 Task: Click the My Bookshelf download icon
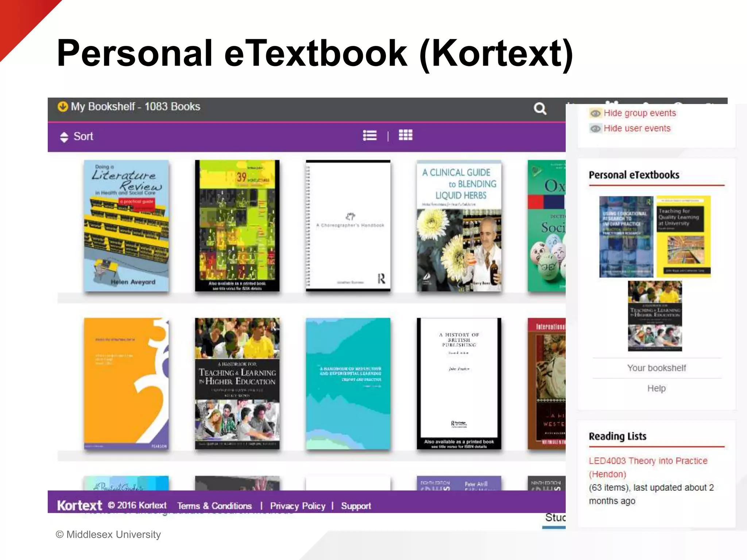point(63,106)
